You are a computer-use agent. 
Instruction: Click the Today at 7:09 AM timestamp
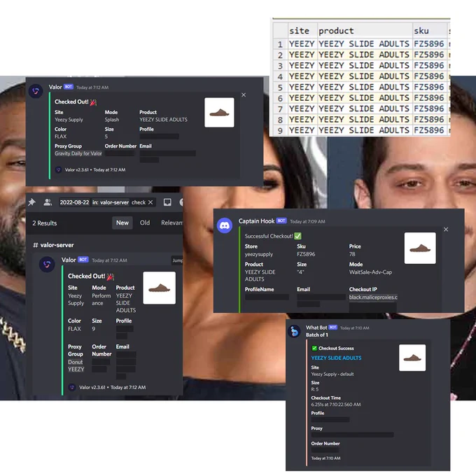(307, 222)
